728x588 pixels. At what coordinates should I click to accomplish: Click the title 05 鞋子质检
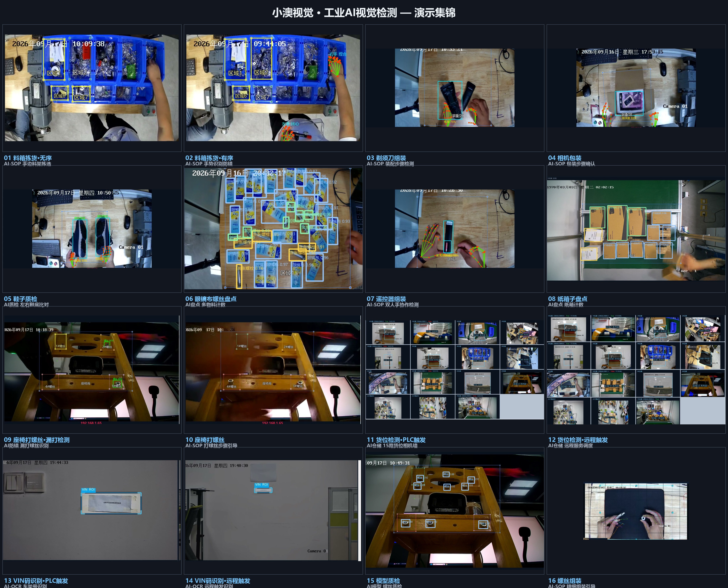pyautogui.click(x=20, y=299)
